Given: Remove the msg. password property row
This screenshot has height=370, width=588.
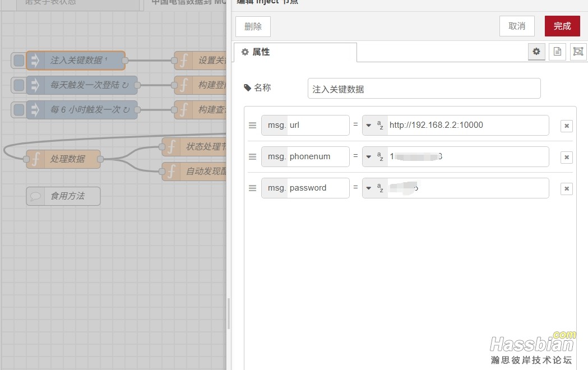Looking at the screenshot, I should point(567,188).
